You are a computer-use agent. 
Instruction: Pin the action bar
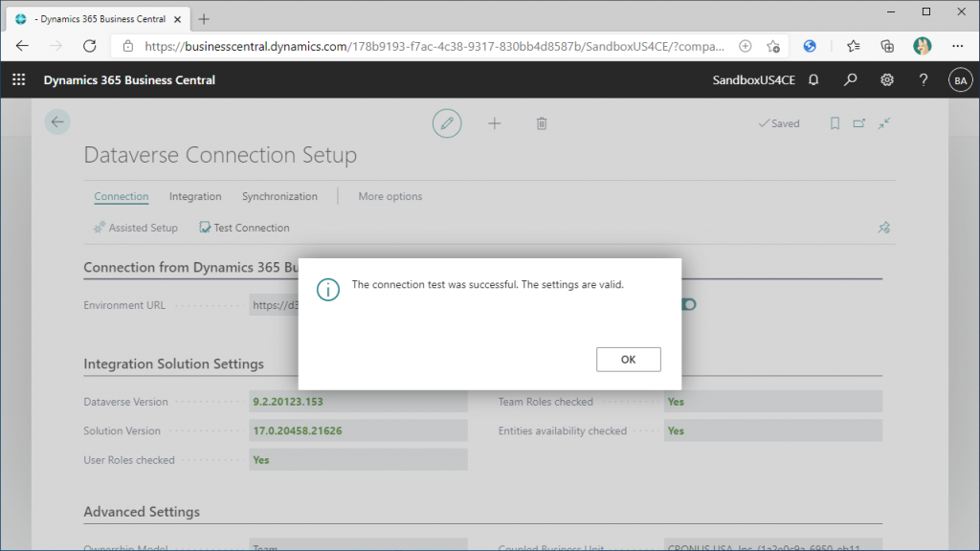883,228
